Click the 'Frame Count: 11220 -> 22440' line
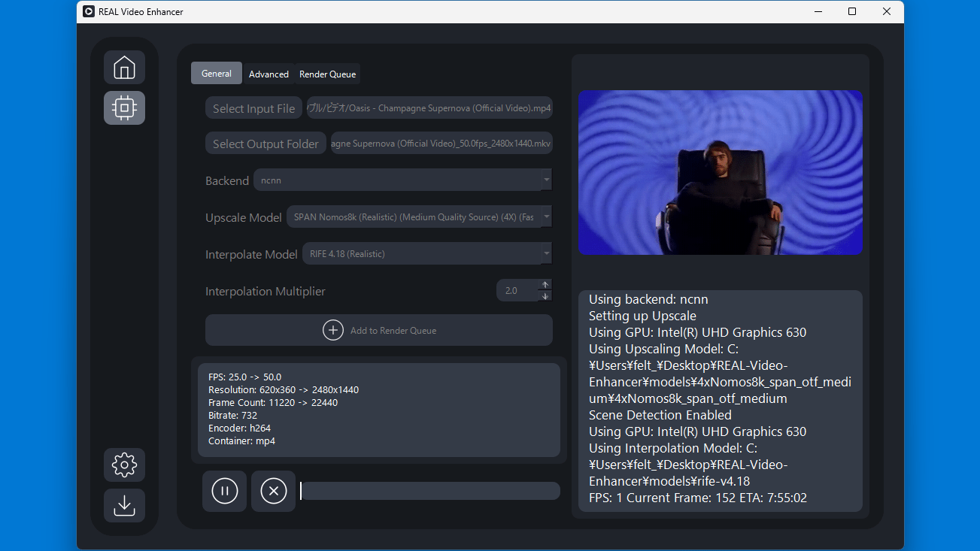The width and height of the screenshot is (980, 551). 273,402
